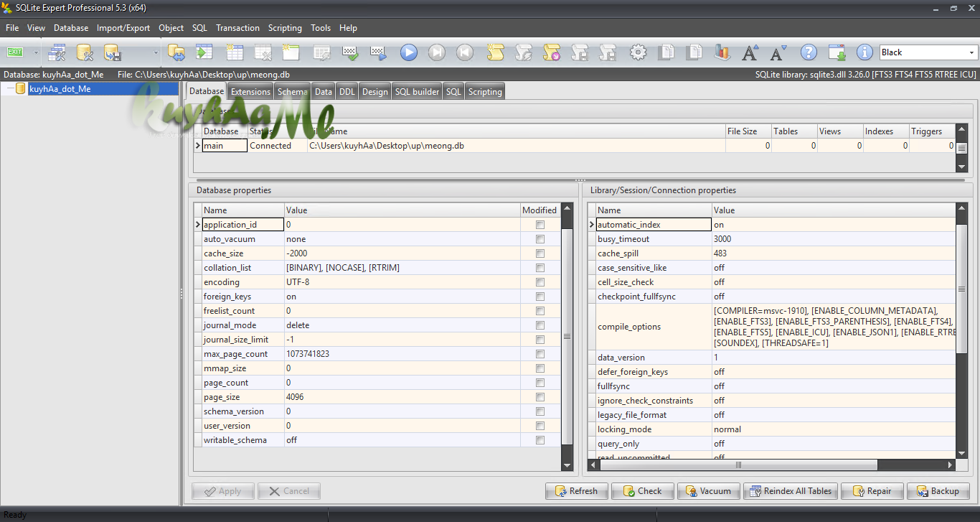The image size is (980, 522).
Task: Click the blue info About icon
Action: coord(866,52)
